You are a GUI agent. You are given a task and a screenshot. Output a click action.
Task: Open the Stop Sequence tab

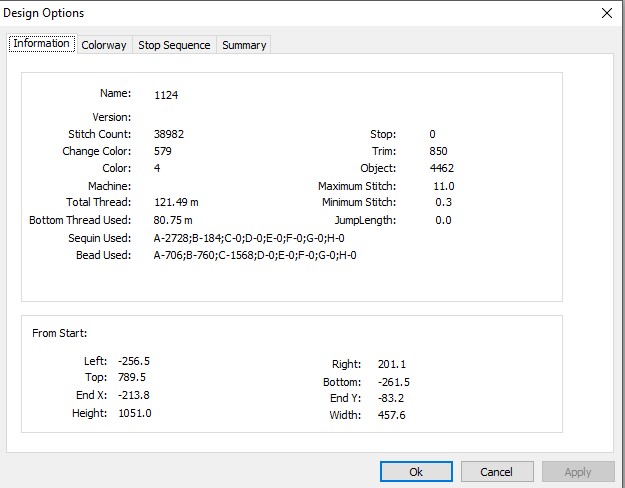174,45
